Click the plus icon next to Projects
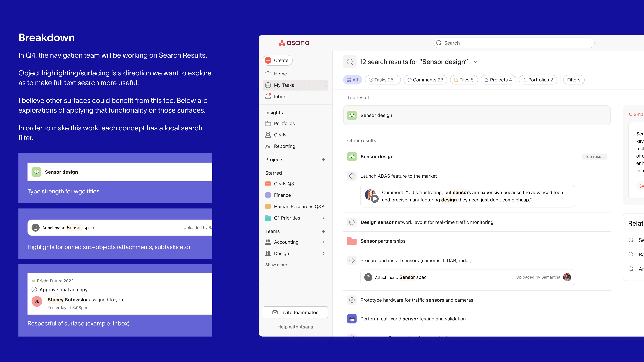This screenshot has width=644, height=362. (324, 159)
